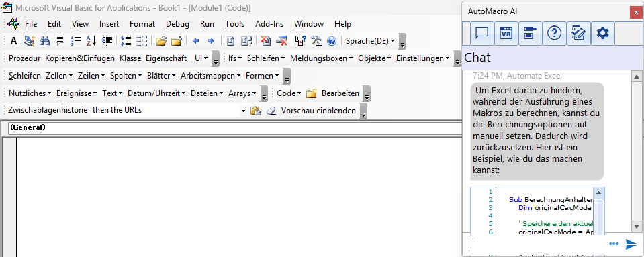Screen dimensions: 644x257
Task: Open the Blätter dropdown
Action: [x=161, y=76]
